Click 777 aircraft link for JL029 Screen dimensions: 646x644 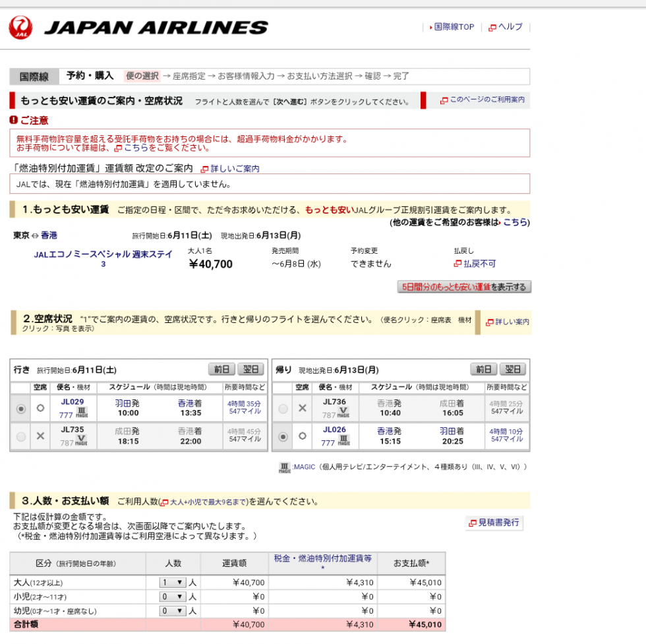(66, 415)
